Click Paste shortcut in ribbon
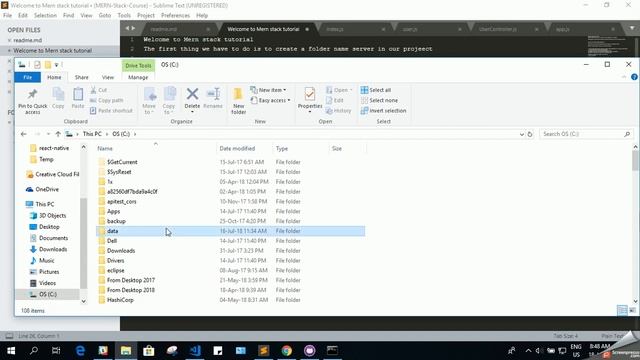Viewport: 640px width, 360px height. [111, 111]
